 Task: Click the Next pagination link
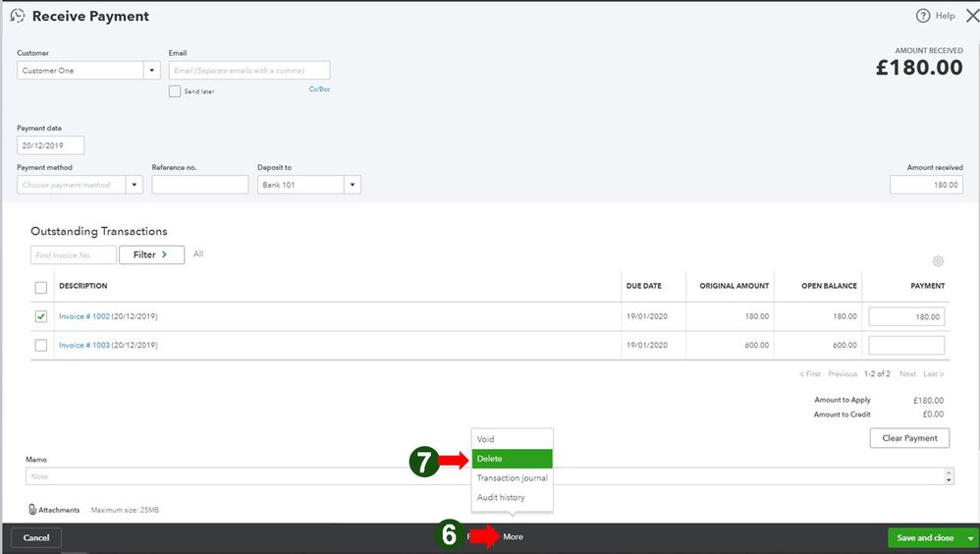(907, 374)
